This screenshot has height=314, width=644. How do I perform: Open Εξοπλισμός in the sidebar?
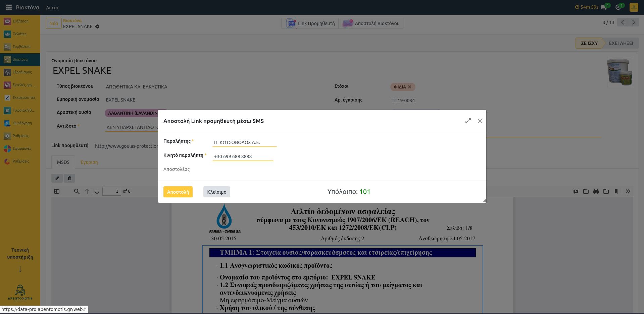20,72
